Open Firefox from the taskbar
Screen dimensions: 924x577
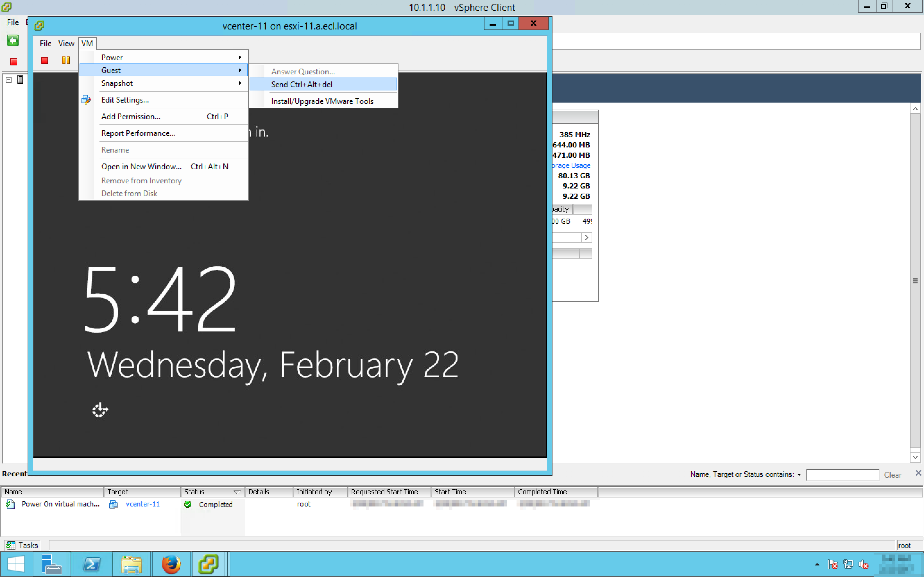[171, 564]
